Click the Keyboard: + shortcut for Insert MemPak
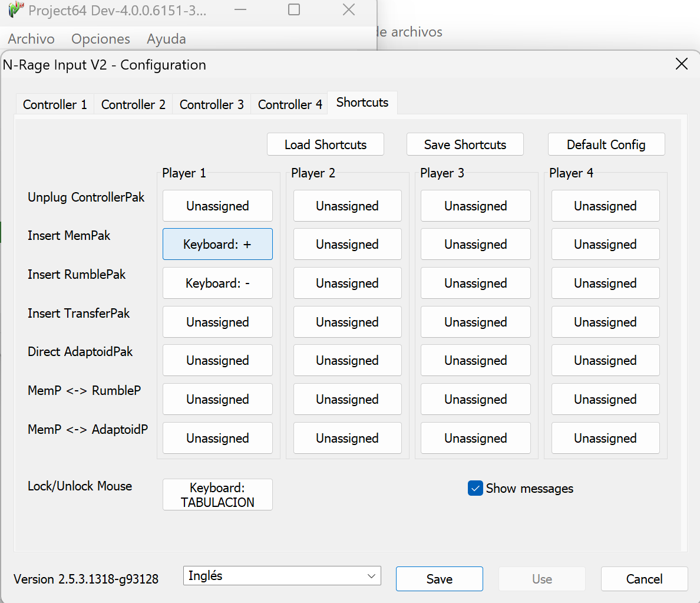The image size is (700, 603). [x=217, y=244]
